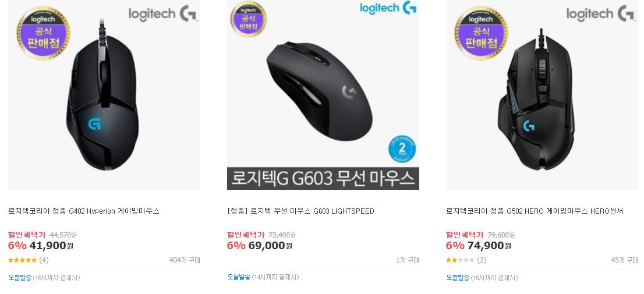Open the G402 Hyperion gaming mouse title link

click(84, 211)
